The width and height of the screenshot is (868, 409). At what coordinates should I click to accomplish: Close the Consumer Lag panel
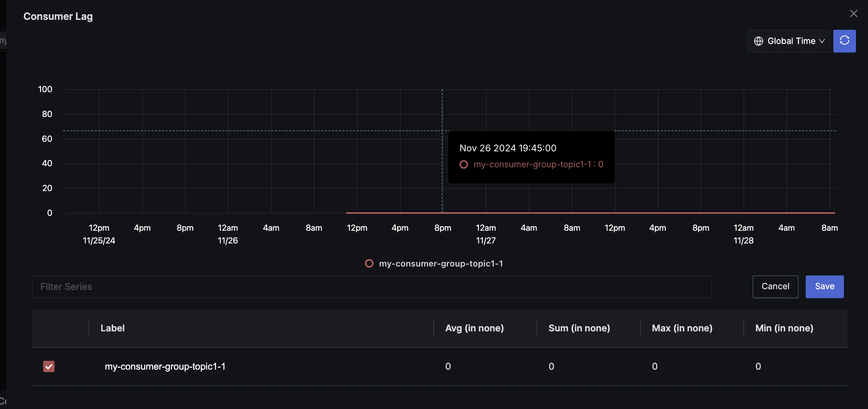tap(853, 13)
